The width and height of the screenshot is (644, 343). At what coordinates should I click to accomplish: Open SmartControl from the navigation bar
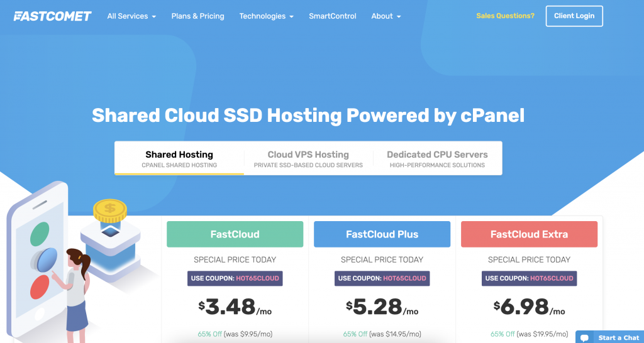332,16
